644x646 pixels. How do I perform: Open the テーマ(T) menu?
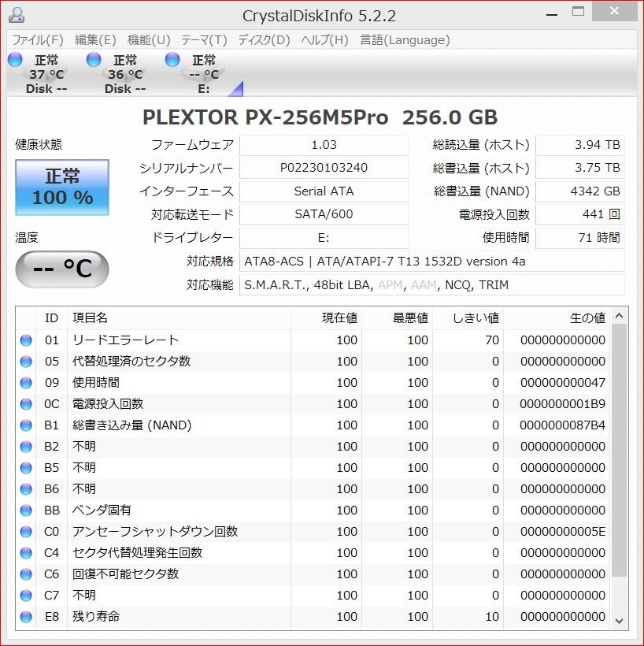point(204,40)
